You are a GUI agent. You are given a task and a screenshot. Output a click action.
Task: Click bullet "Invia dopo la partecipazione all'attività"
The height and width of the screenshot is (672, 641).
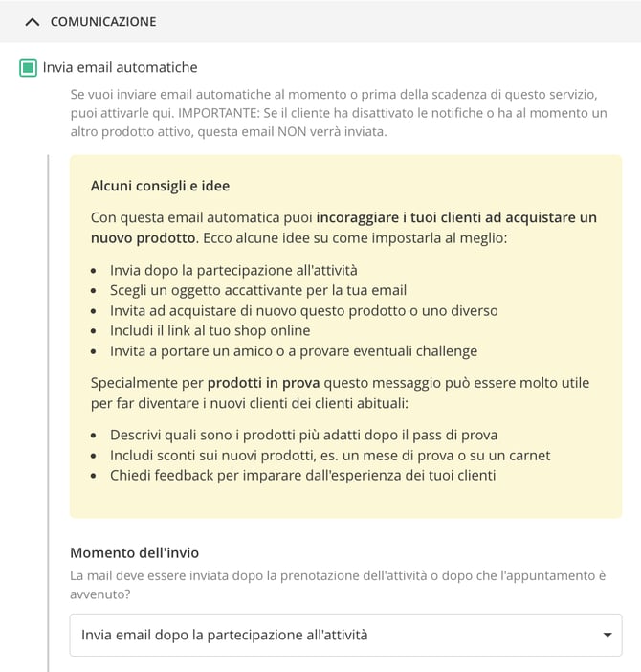(233, 270)
